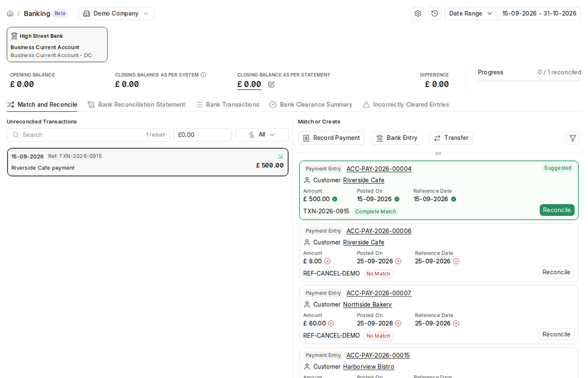The width and height of the screenshot is (588, 378).
Task: Open the history clock icon
Action: pyautogui.click(x=435, y=14)
